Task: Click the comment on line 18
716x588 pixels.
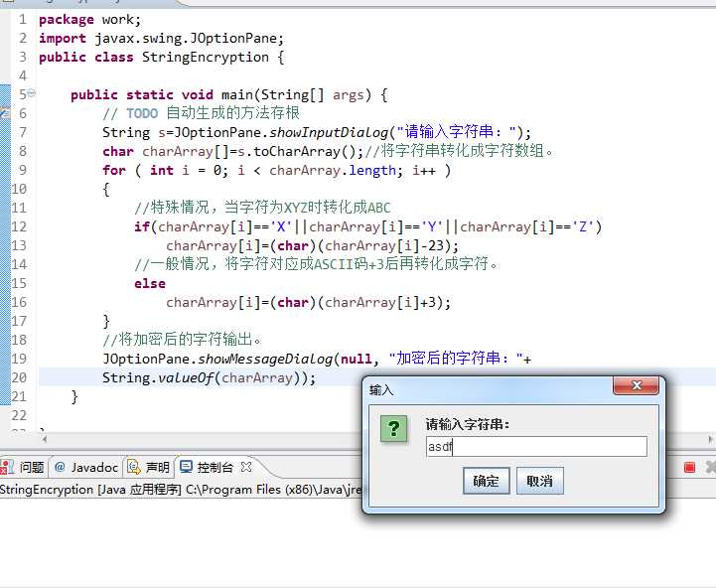Action: tap(182, 340)
